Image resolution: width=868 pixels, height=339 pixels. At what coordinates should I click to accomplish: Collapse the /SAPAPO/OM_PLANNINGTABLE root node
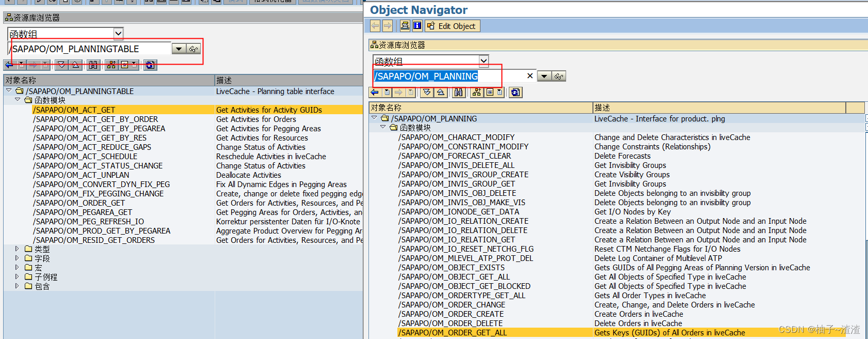[x=9, y=90]
